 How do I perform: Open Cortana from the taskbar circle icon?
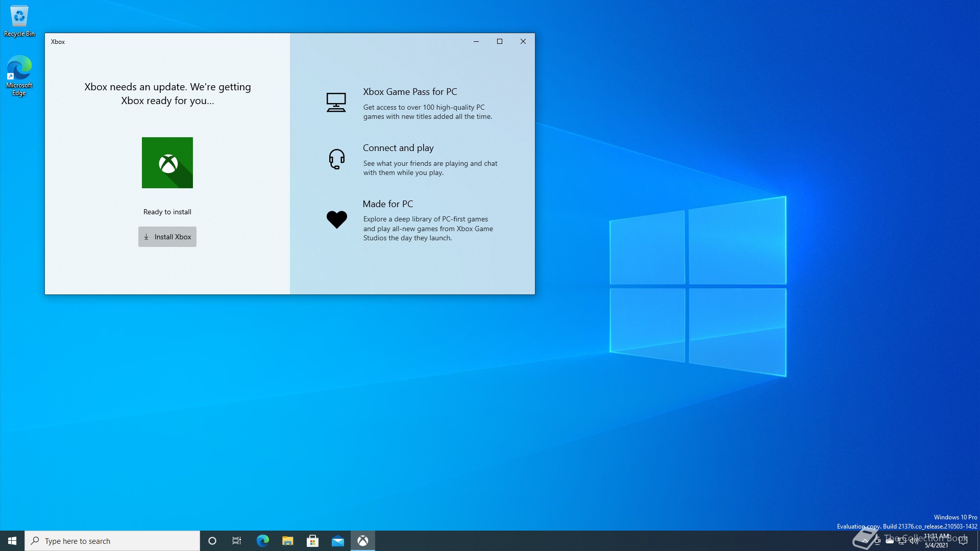click(x=212, y=541)
